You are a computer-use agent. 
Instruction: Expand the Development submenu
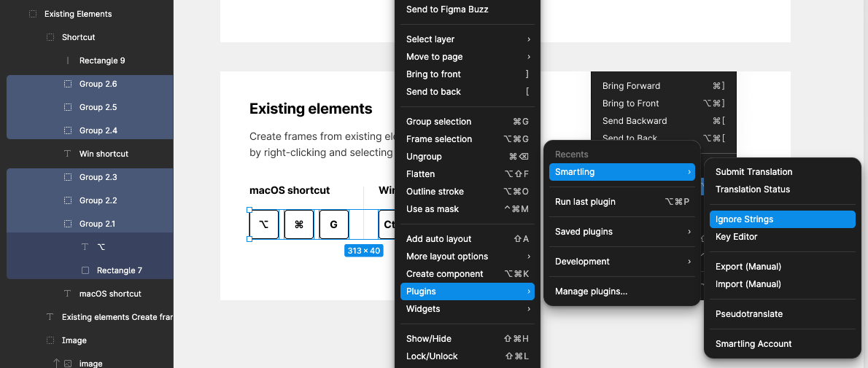click(622, 261)
